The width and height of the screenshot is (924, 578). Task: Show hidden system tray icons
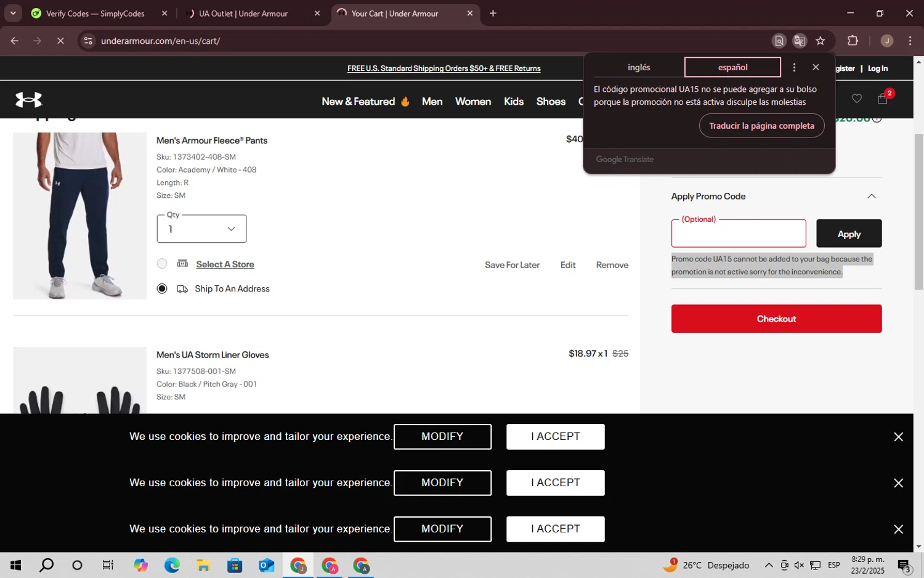(769, 565)
